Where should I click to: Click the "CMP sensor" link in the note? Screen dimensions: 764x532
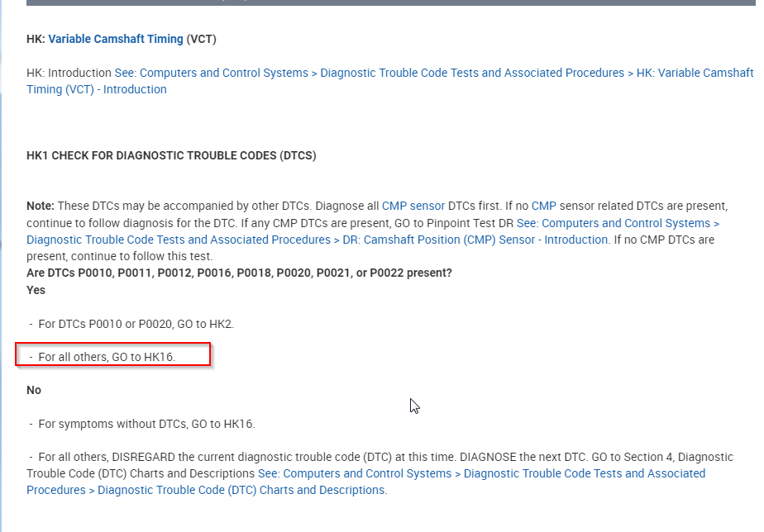tap(413, 206)
